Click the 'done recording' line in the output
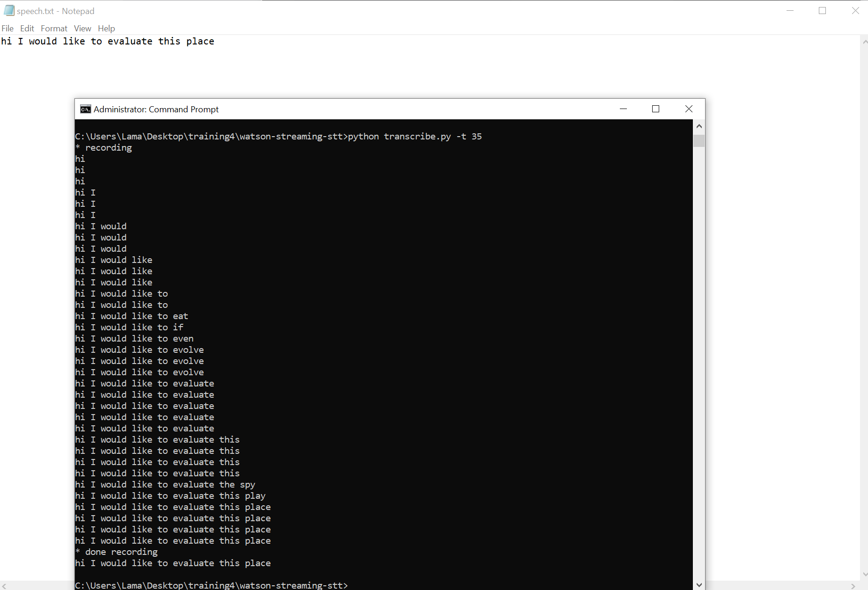The width and height of the screenshot is (868, 590). pyautogui.click(x=117, y=552)
